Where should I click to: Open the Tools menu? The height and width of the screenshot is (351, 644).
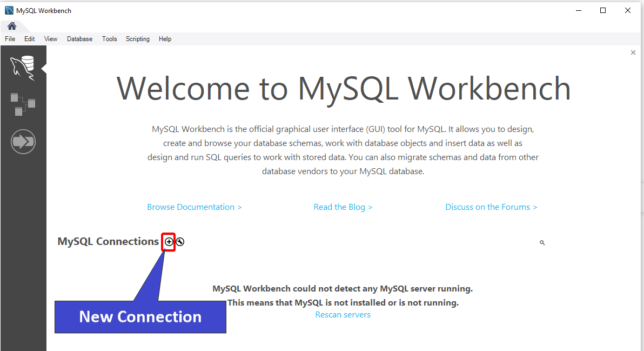point(109,38)
